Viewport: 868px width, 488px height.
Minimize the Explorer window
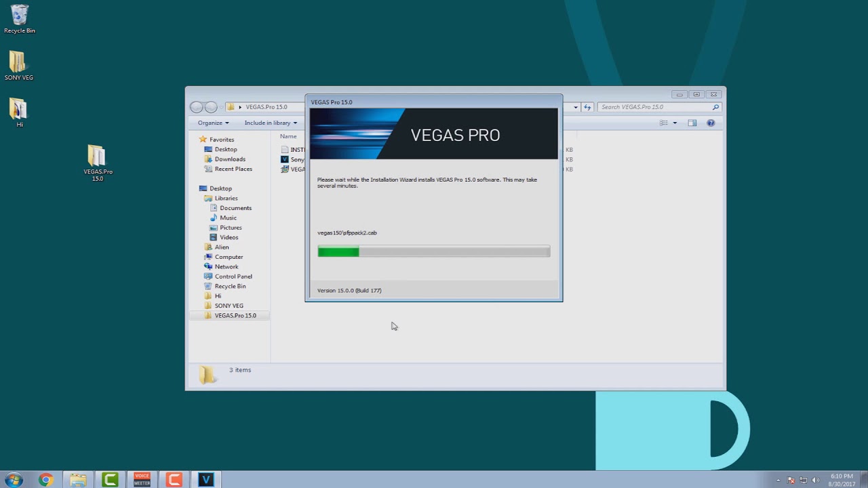(679, 94)
